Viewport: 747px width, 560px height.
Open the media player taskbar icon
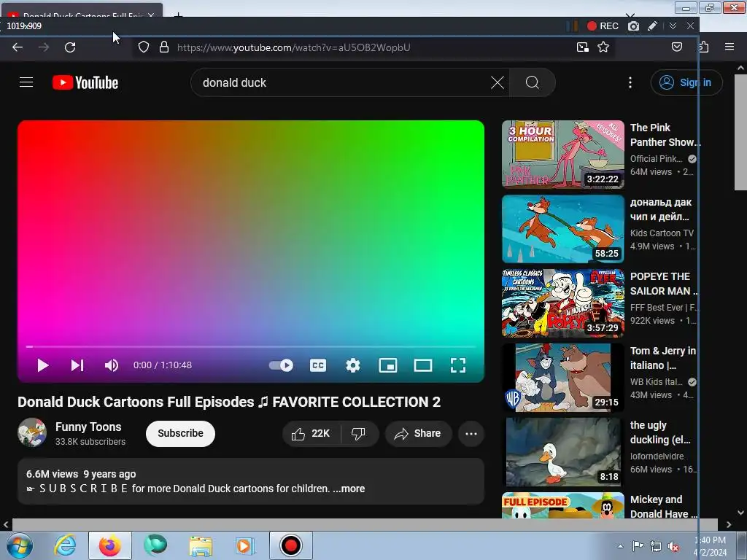pos(245,545)
